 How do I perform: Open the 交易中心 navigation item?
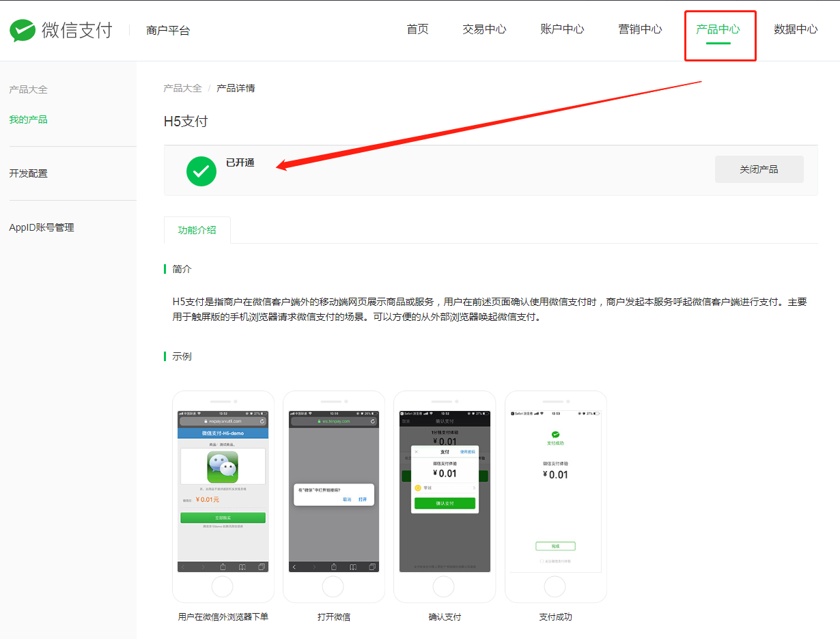[484, 29]
